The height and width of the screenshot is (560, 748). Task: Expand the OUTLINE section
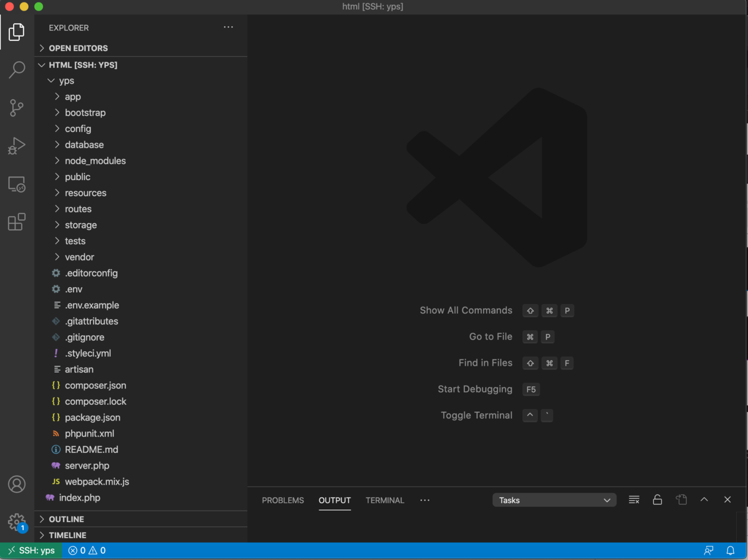141,519
